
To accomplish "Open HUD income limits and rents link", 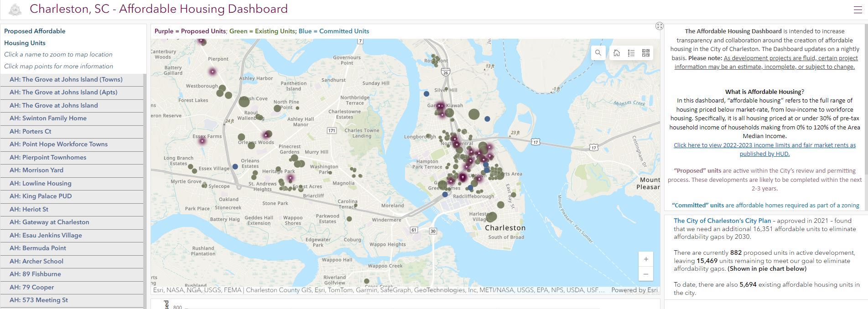I will click(764, 149).
